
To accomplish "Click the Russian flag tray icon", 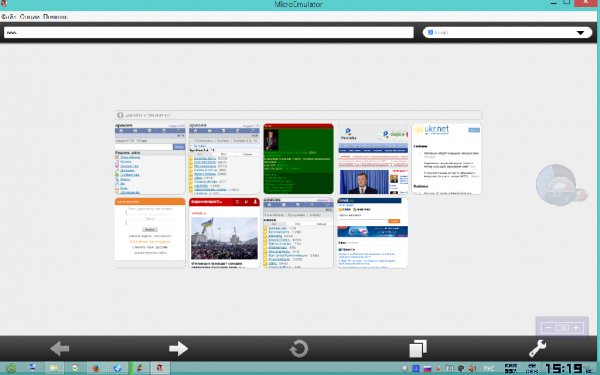I will coord(427,368).
